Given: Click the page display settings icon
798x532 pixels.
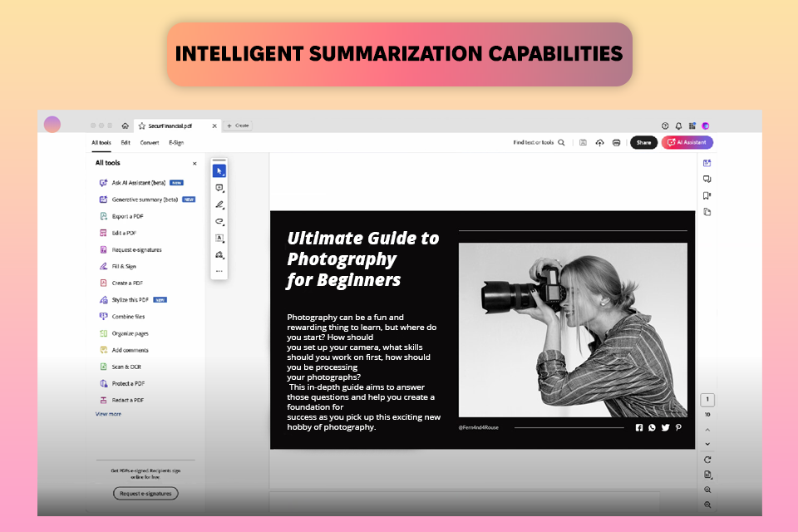Looking at the screenshot, I should point(707,475).
